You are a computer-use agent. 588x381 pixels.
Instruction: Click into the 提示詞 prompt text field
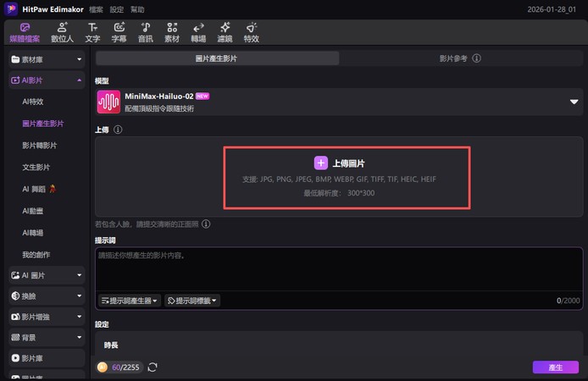[x=339, y=269]
